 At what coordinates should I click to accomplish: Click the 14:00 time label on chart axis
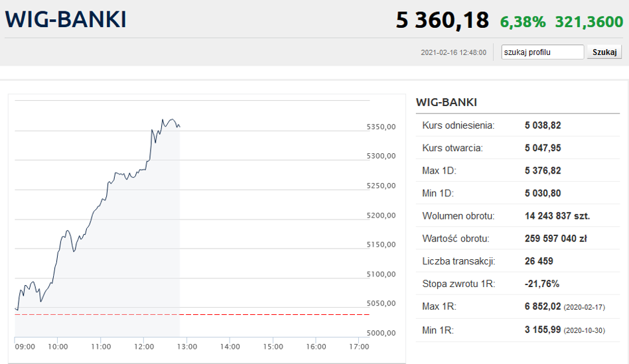230,347
